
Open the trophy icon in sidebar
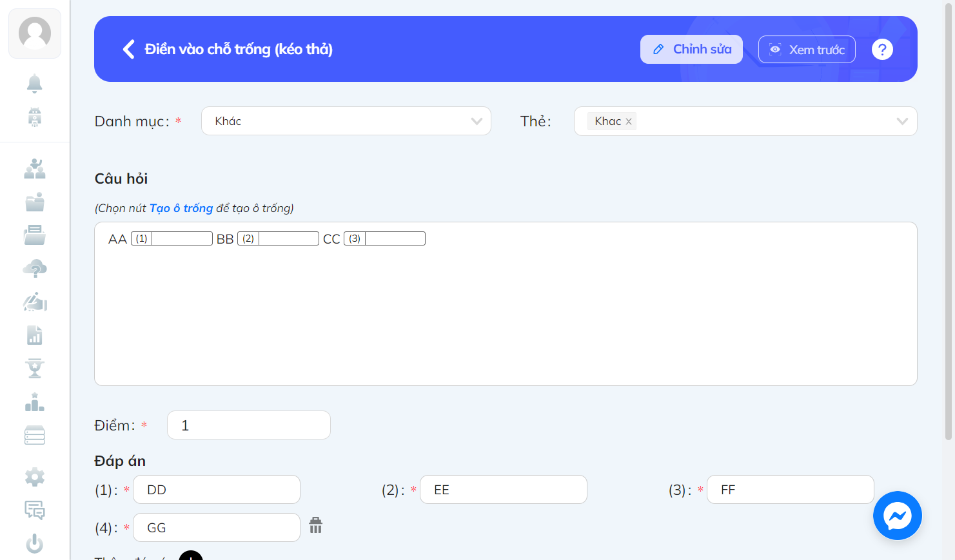pyautogui.click(x=35, y=368)
